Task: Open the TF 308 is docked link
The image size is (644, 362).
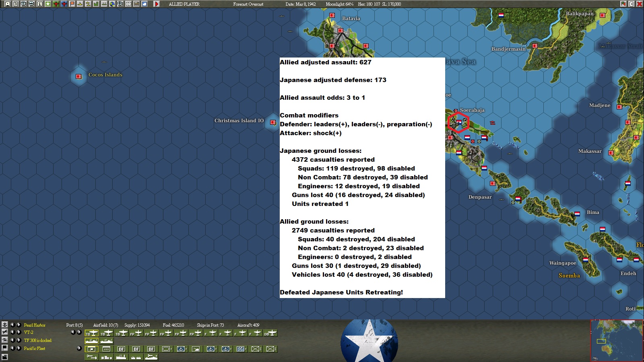Action: (38, 340)
